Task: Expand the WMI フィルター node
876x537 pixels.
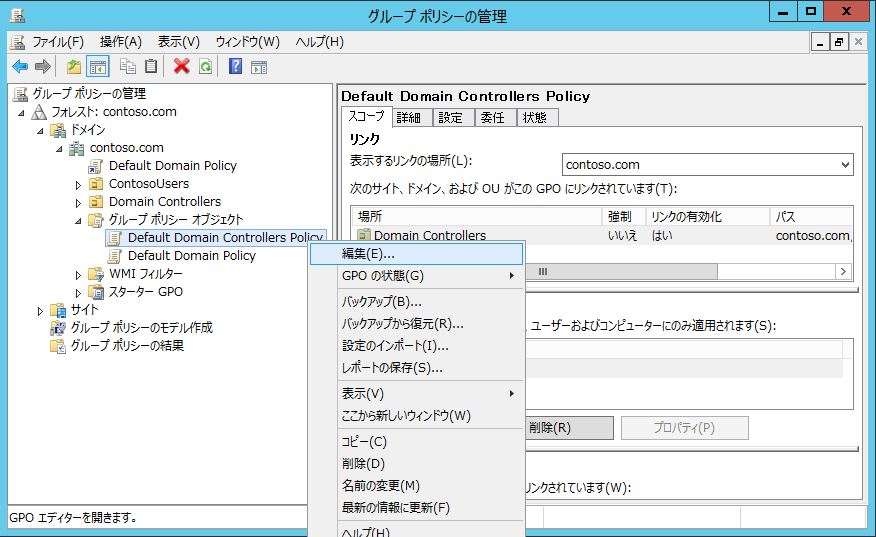Action: [x=79, y=274]
